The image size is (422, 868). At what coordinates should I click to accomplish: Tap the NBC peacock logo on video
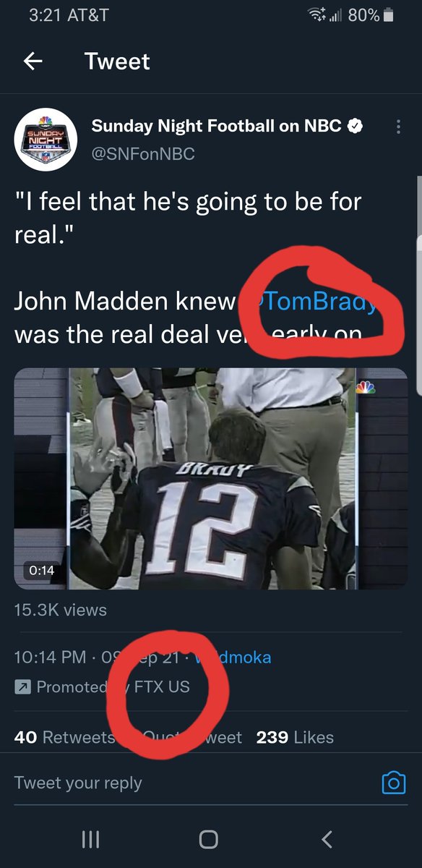[366, 387]
